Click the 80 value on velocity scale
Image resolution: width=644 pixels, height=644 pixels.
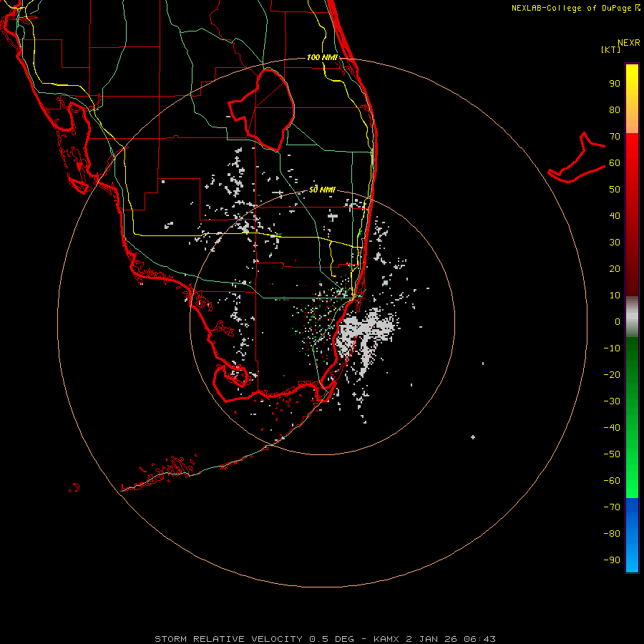(x=615, y=109)
